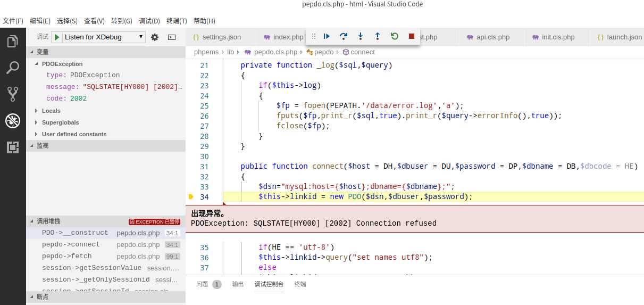
Task: Open the 调试(D) menu
Action: click(149, 21)
